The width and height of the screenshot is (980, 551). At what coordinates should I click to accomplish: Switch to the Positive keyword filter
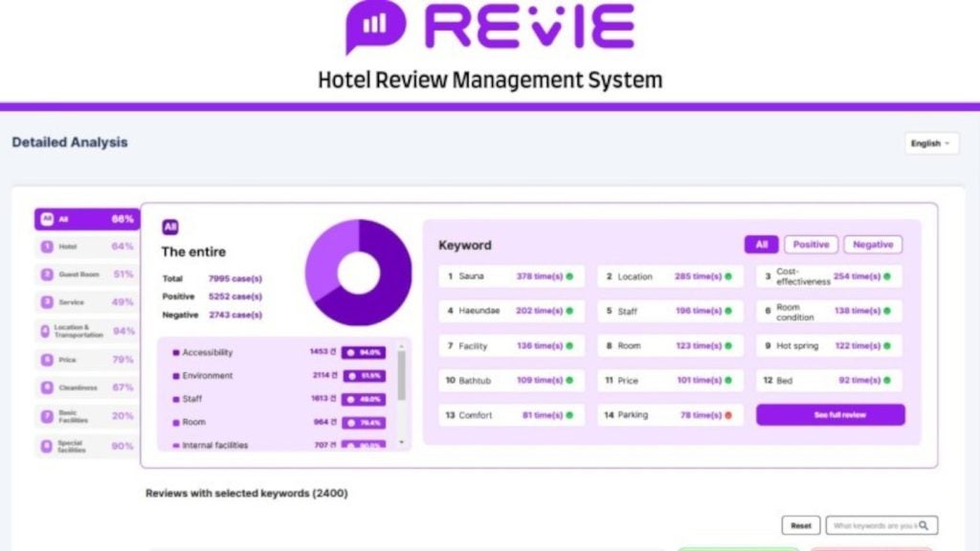pos(811,245)
